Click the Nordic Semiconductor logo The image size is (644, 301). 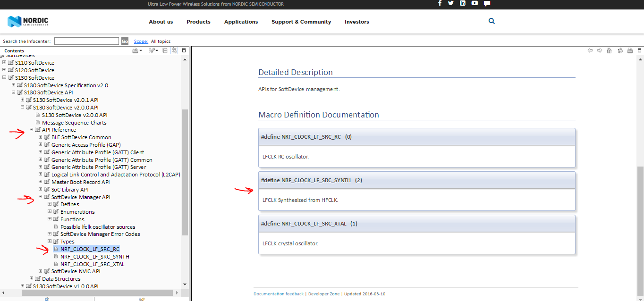click(x=27, y=21)
